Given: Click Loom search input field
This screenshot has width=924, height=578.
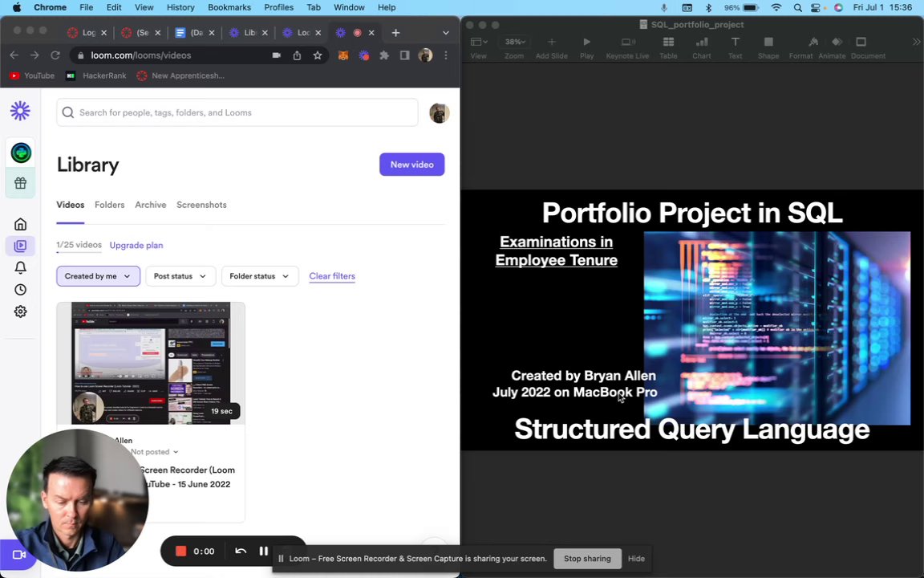Looking at the screenshot, I should click(x=237, y=112).
